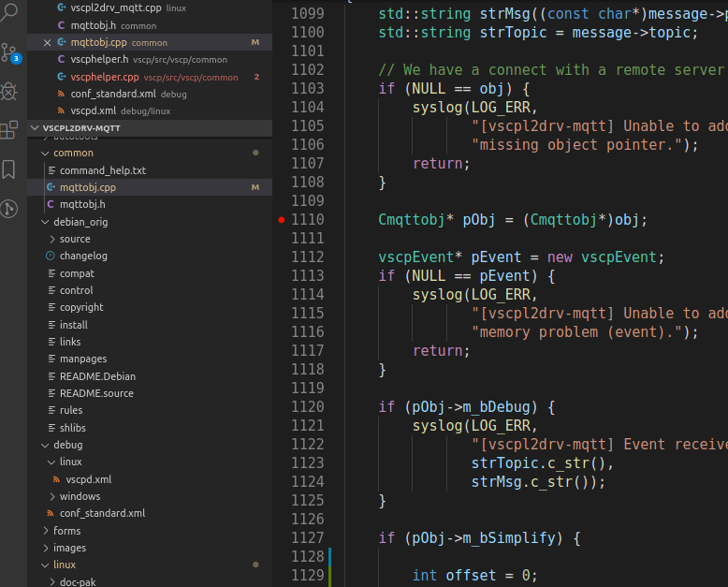Image resolution: width=728 pixels, height=587 pixels.
Task: Open vscphelper.h in open editors
Action: 150,59
